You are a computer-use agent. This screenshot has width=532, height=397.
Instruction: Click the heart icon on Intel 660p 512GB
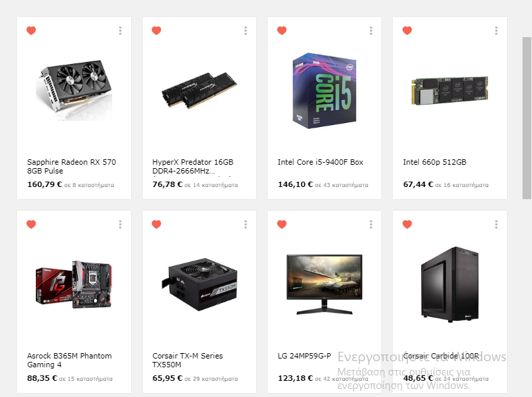click(407, 30)
